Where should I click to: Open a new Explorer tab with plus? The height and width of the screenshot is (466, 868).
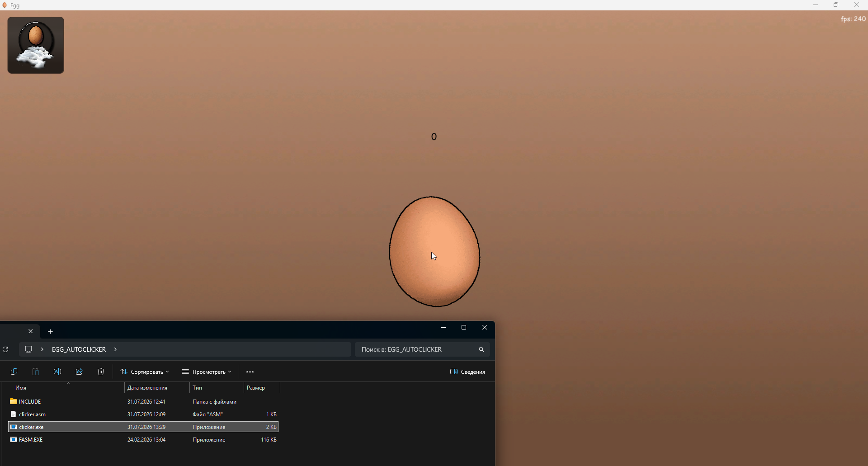pos(51,332)
